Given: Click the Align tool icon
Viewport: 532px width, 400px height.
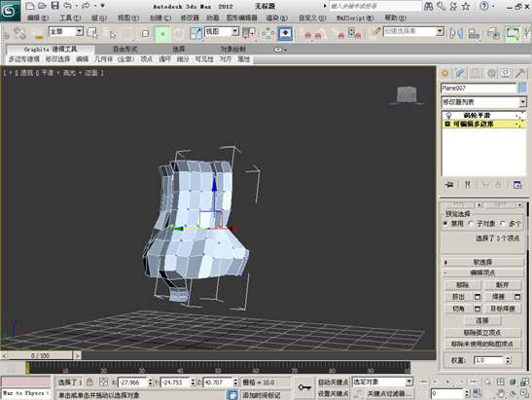Looking at the screenshot, I should click(474, 33).
